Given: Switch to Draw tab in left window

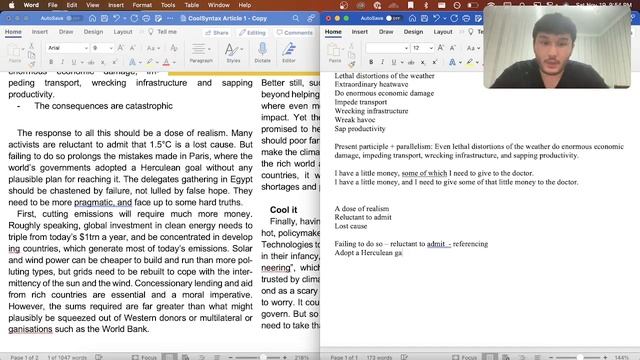Looking at the screenshot, I should pos(66,32).
